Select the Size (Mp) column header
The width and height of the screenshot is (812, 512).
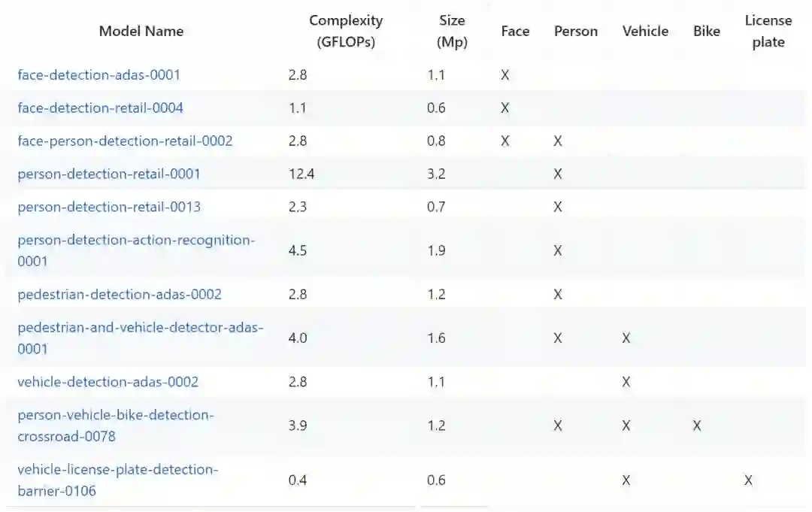(452, 32)
